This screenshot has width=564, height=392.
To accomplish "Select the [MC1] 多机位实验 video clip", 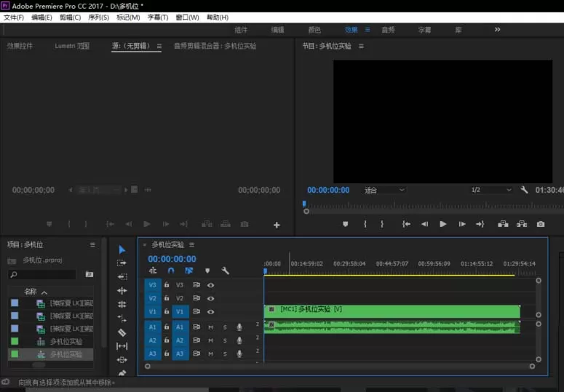I will 392,311.
